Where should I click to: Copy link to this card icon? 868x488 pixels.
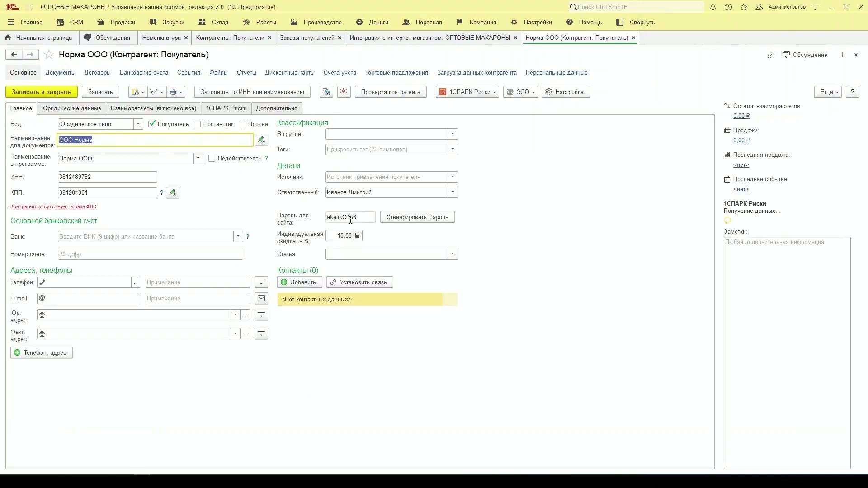(x=771, y=55)
